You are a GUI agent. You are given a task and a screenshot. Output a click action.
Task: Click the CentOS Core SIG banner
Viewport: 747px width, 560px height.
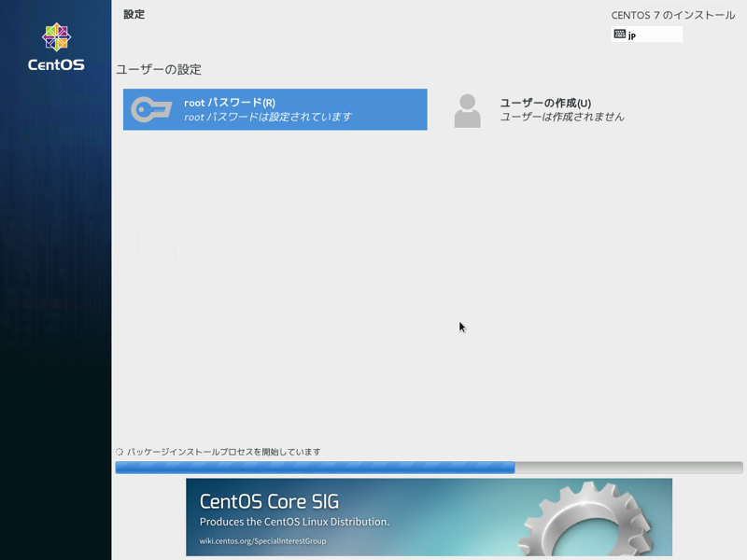click(x=429, y=517)
